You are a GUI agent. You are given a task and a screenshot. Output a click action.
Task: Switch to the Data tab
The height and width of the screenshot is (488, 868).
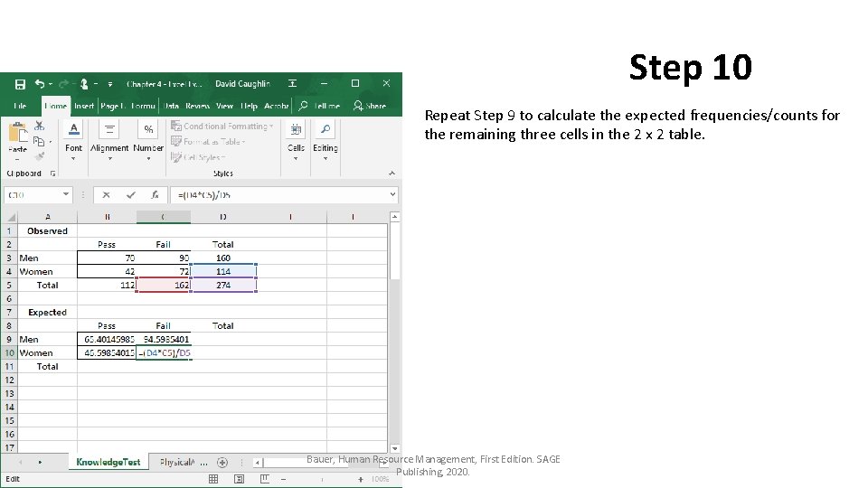171,106
